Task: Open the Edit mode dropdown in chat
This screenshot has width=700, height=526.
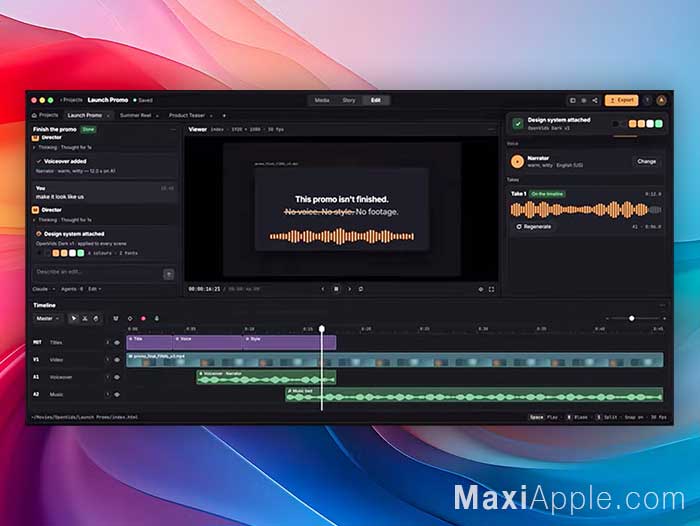Action: tap(94, 289)
